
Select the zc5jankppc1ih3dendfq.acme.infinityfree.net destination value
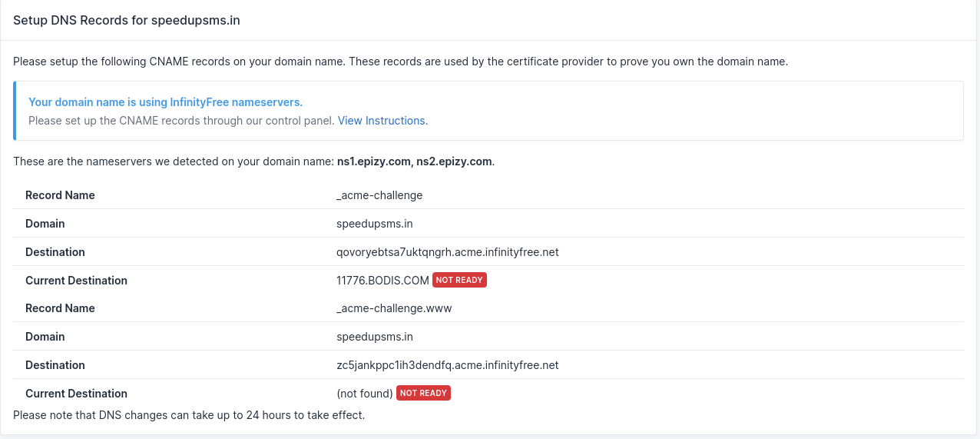pos(447,365)
